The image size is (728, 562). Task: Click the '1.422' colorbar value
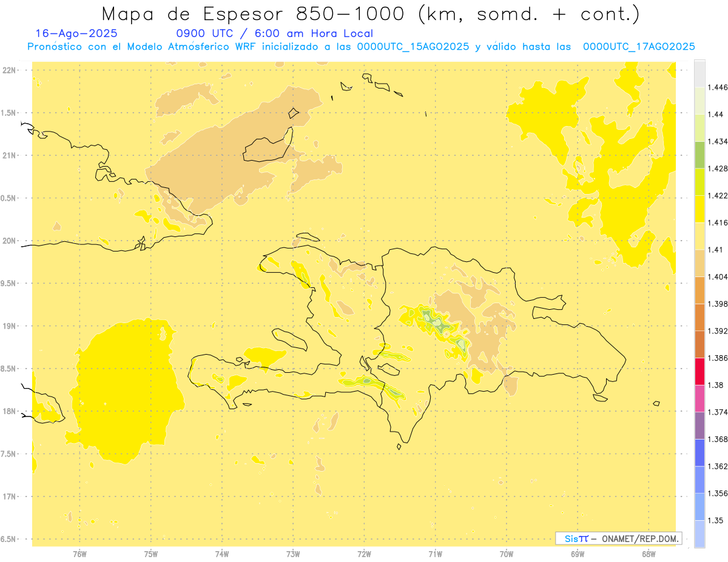point(718,195)
